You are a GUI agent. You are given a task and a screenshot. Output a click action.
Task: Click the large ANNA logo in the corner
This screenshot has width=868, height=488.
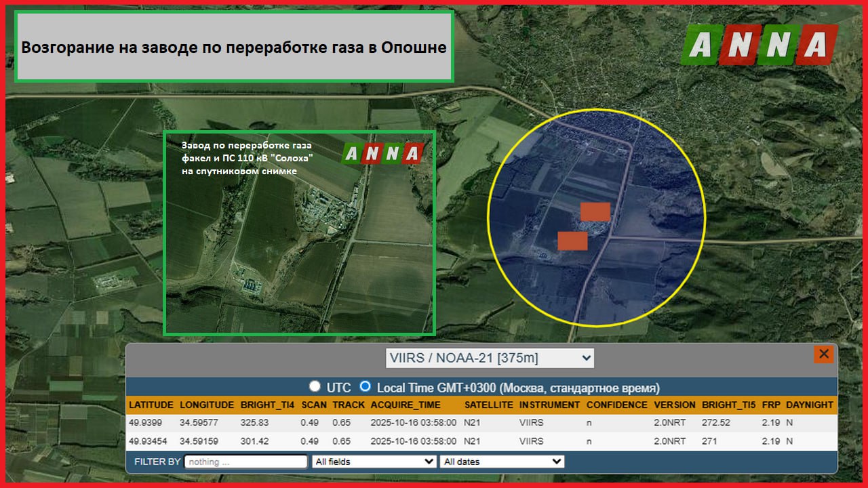tap(759, 45)
